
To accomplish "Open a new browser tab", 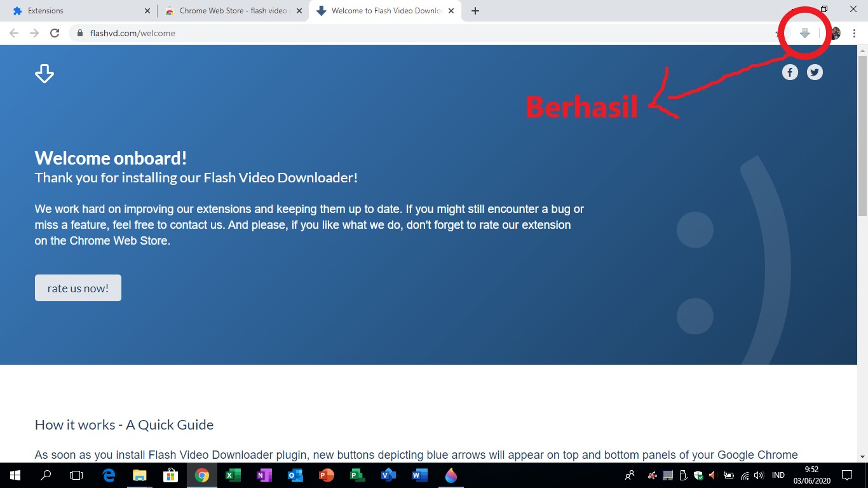I will pyautogui.click(x=475, y=11).
